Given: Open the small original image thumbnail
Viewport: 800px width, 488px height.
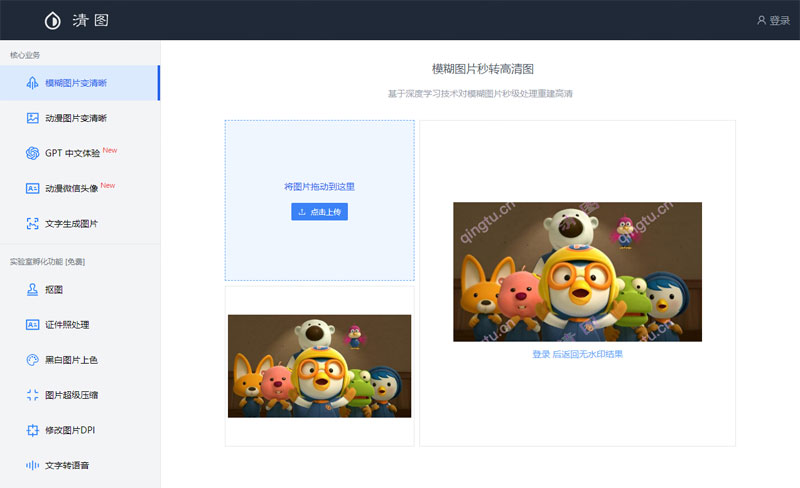Looking at the screenshot, I should [319, 365].
